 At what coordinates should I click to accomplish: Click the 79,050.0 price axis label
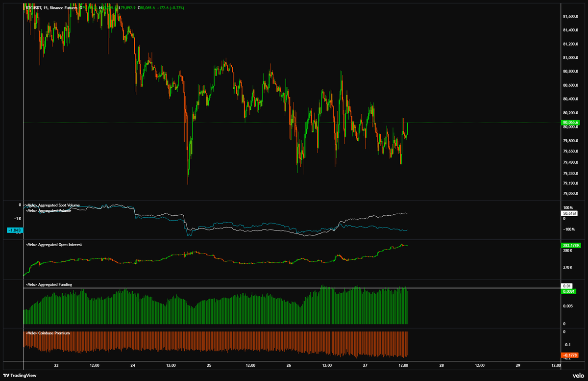571,193
